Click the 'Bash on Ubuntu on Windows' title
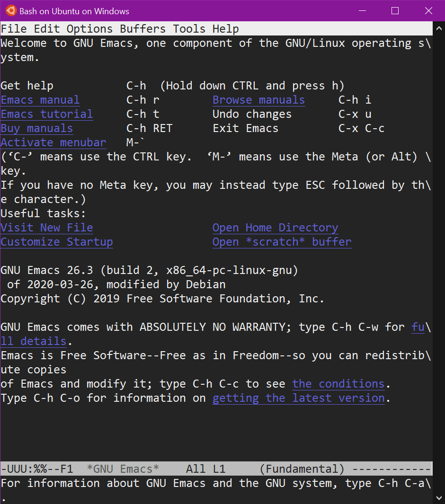 click(x=74, y=11)
